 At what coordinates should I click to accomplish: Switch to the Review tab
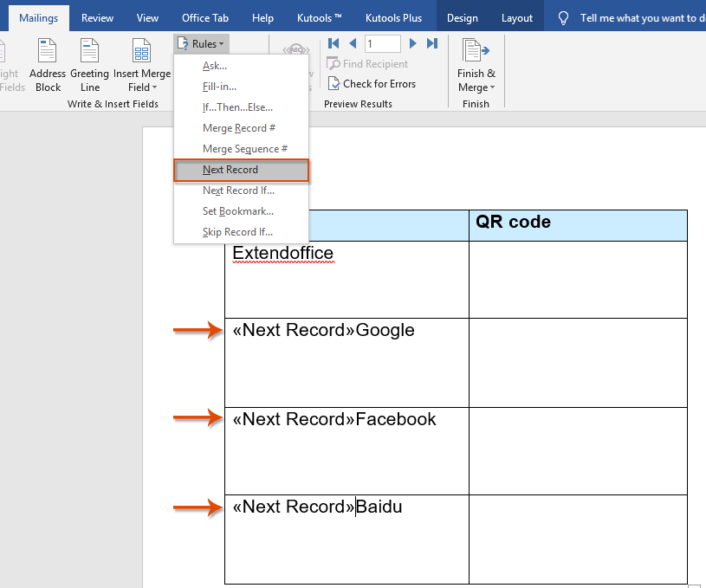pos(97,18)
